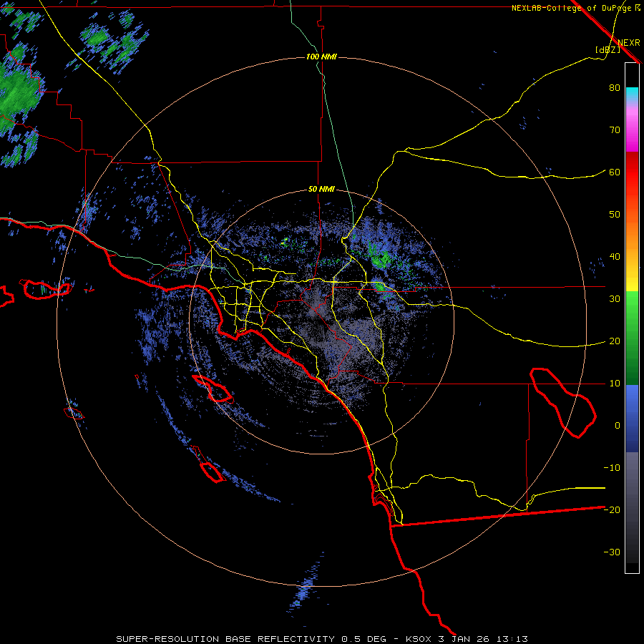Image resolution: width=644 pixels, height=644 pixels.
Task: Click the 80 value on the dBZ scale
Action: [x=615, y=88]
